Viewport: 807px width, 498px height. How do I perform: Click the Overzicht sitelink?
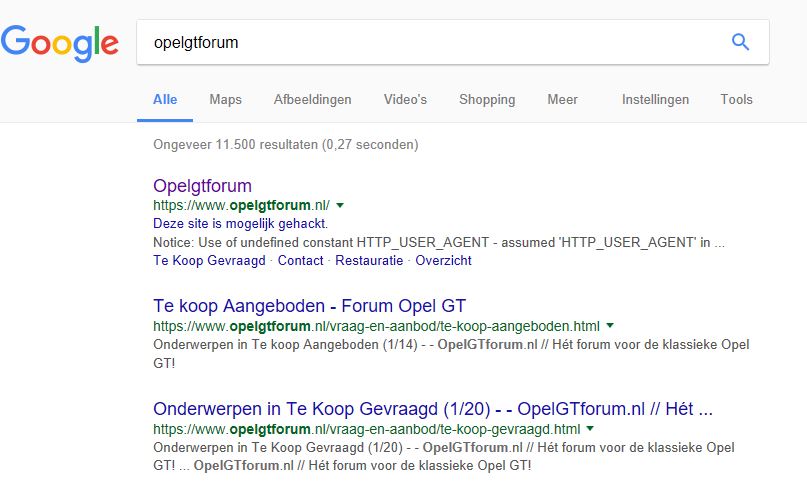[x=443, y=261]
